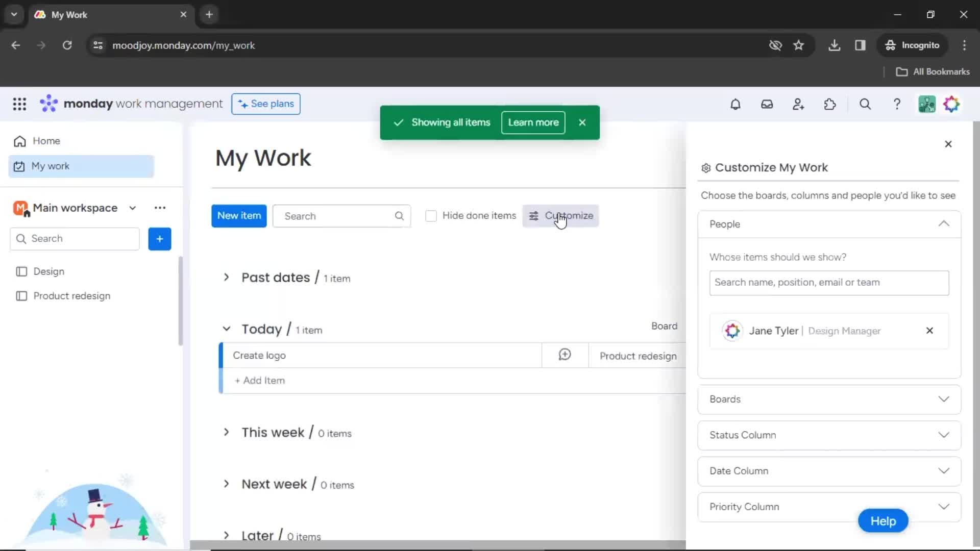Toggle the Hide done items checkbox
This screenshot has width=980, height=551.
[x=431, y=215]
